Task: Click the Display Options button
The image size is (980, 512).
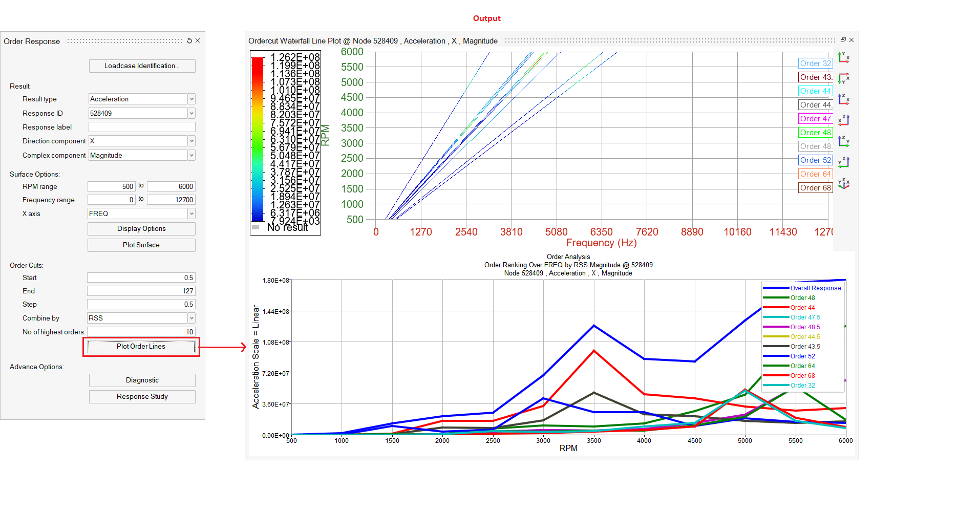Action: point(141,229)
